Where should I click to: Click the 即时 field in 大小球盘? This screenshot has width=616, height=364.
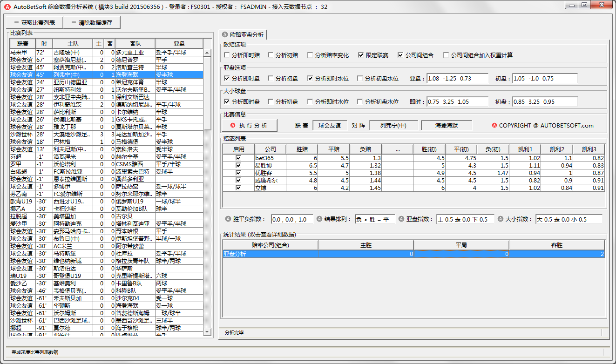click(458, 101)
